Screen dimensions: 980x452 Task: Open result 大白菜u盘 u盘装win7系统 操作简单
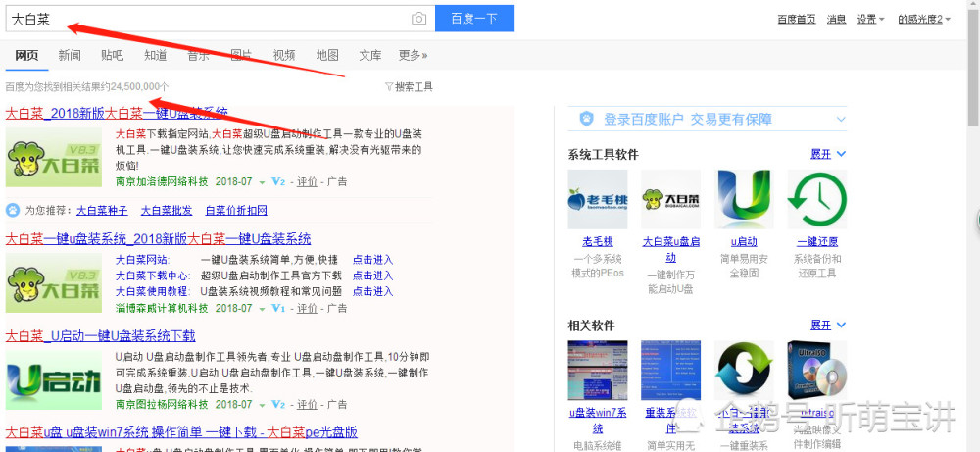pyautogui.click(x=181, y=432)
